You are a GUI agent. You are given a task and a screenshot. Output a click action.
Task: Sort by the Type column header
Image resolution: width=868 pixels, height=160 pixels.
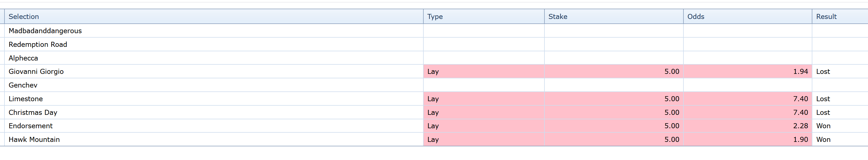tap(435, 16)
